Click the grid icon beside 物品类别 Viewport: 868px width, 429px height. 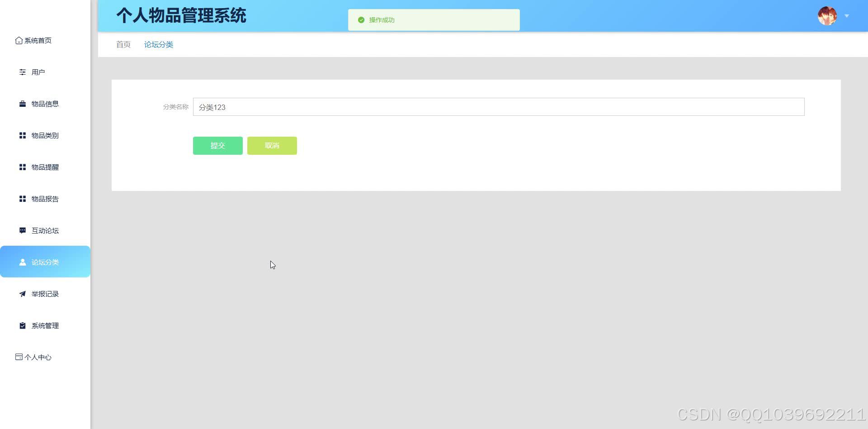(23, 135)
